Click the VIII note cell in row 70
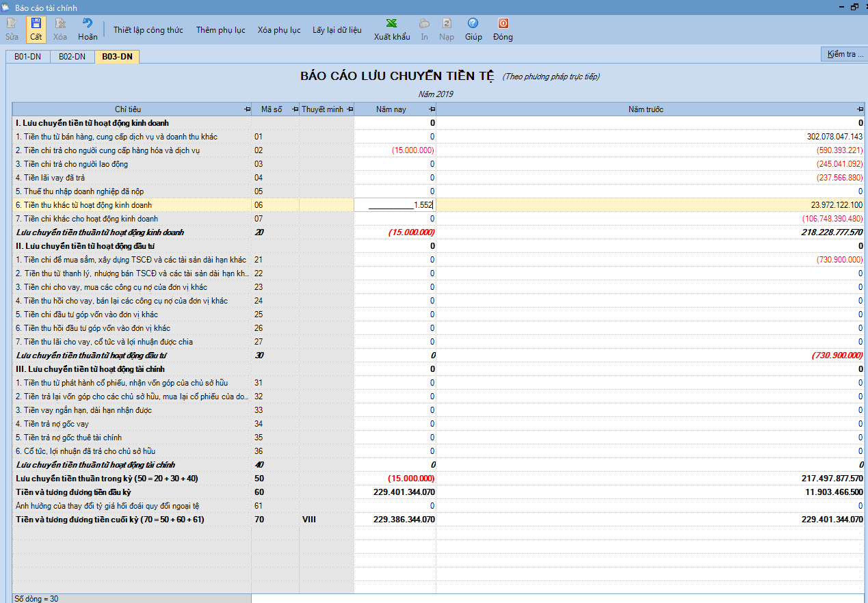 point(326,520)
